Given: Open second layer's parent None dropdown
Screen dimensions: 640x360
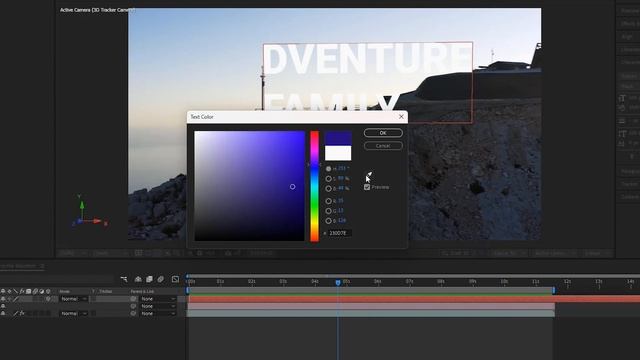Looking at the screenshot, I should (x=158, y=306).
